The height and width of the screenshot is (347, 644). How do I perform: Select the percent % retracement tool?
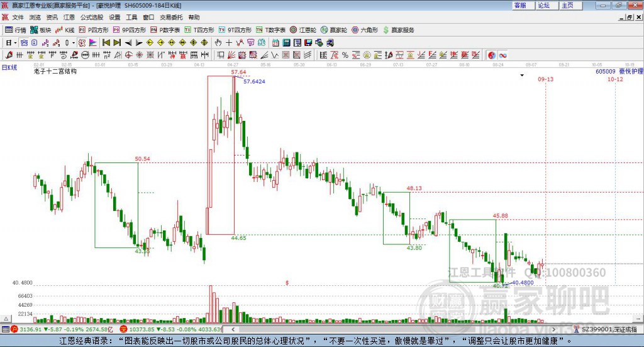(x=345, y=55)
